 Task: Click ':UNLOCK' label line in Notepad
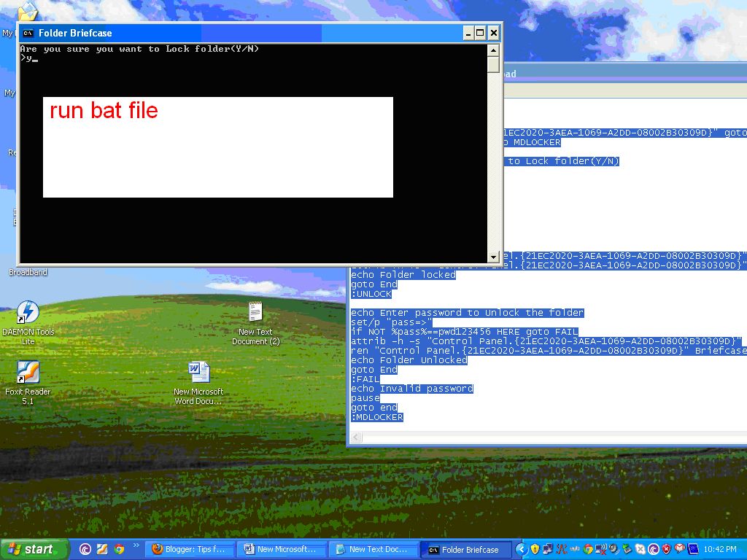click(x=371, y=294)
